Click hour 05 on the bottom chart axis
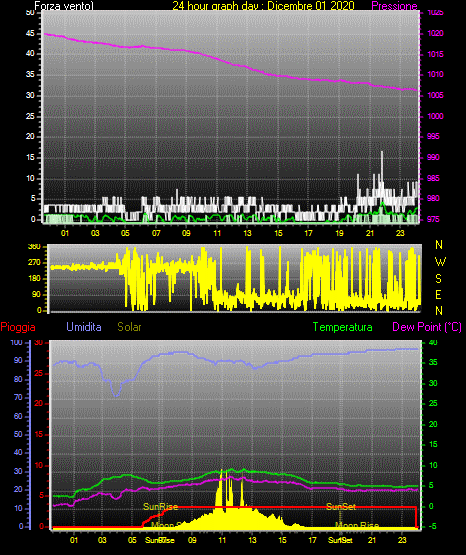The image size is (466, 555). (132, 540)
